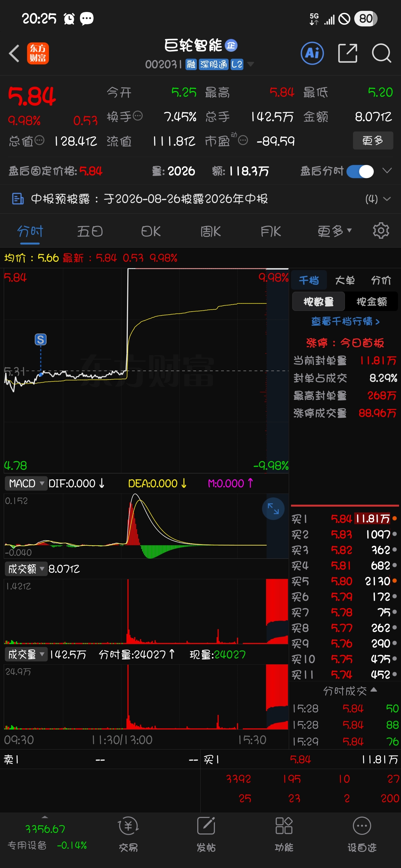
Task: Tap the 融 margin tag
Action: (x=191, y=64)
